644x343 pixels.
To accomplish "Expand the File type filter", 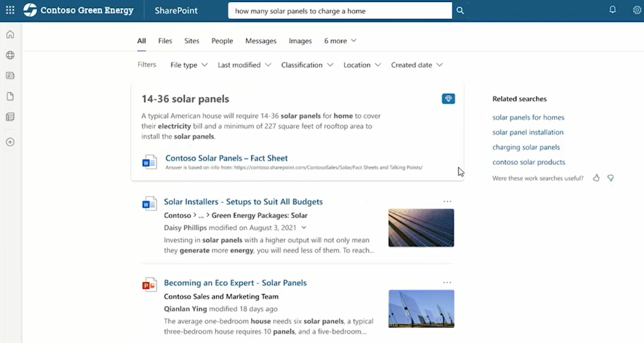I will pos(188,65).
